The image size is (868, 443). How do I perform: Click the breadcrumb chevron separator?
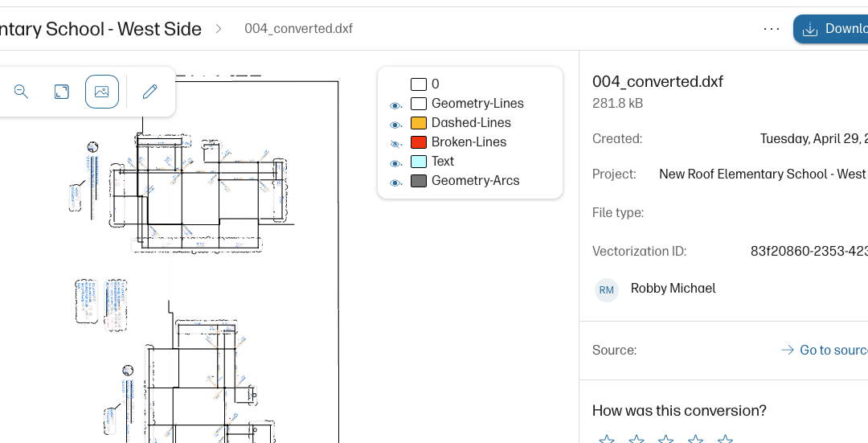point(219,29)
